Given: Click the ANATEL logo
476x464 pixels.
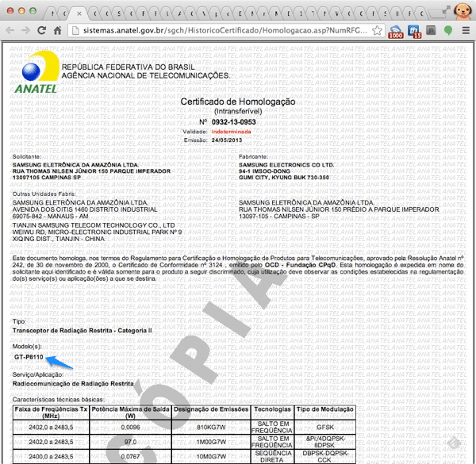Looking at the screenshot, I should pyautogui.click(x=36, y=72).
